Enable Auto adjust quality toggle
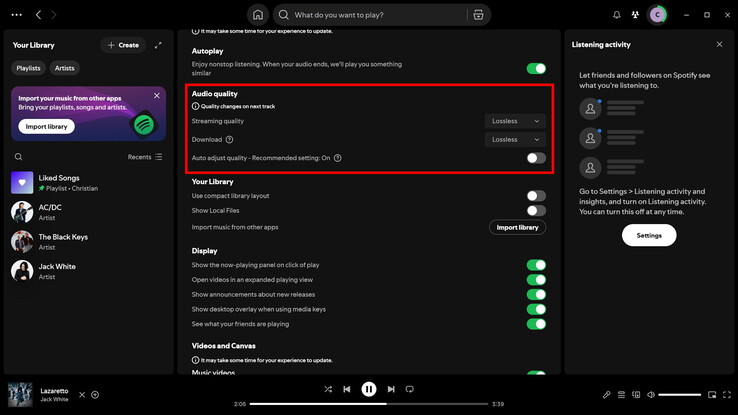 [x=536, y=158]
